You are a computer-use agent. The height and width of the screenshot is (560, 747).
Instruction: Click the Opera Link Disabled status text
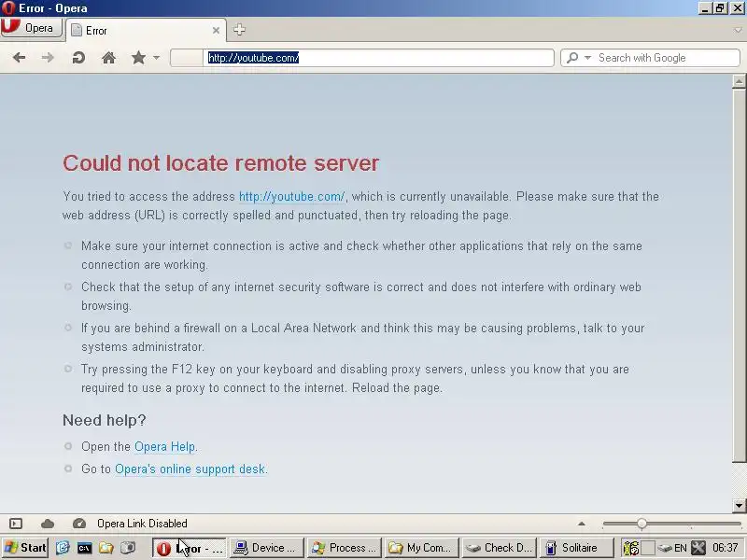tap(142, 524)
